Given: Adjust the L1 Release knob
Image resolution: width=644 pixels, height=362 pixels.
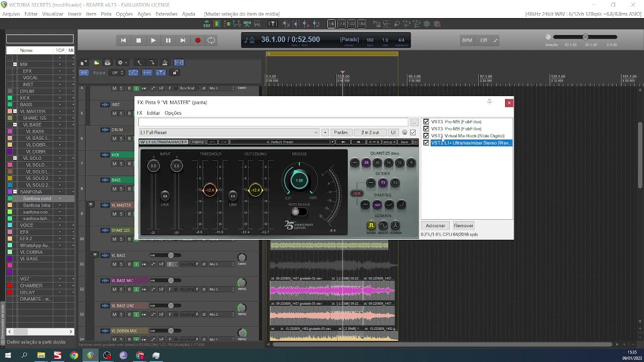Looking at the screenshot, I should click(299, 180).
